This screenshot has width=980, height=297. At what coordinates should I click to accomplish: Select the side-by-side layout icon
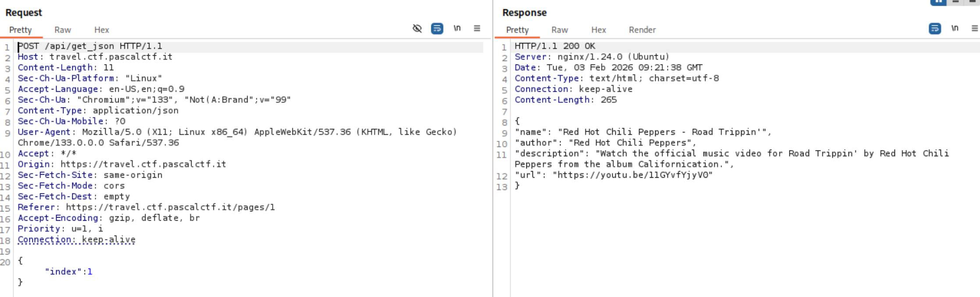938,2
